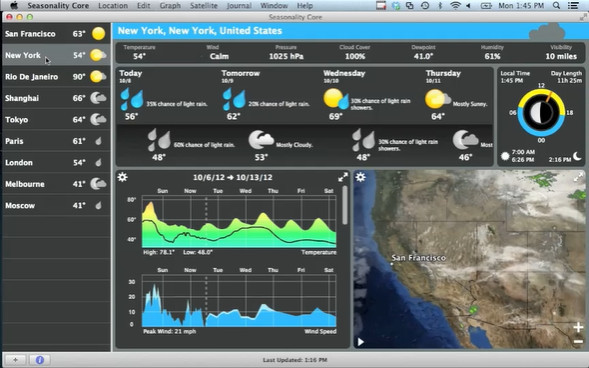This screenshot has height=368, width=589.
Task: Click the Day Length 11h 25m text
Action: click(x=566, y=77)
